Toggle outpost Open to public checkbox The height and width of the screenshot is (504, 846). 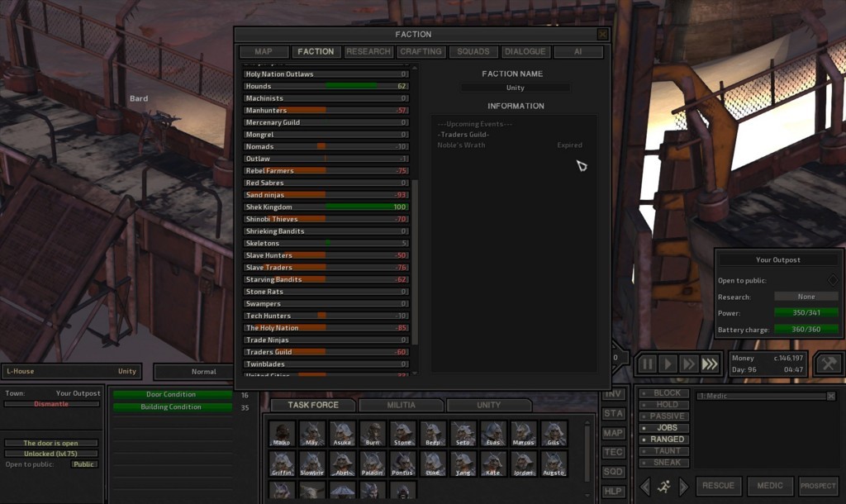pyautogui.click(x=833, y=280)
